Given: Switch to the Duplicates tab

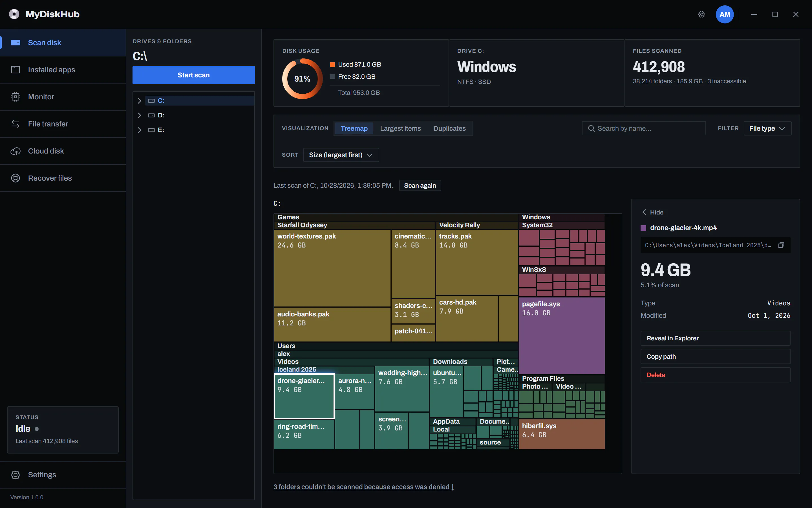Looking at the screenshot, I should [x=449, y=128].
